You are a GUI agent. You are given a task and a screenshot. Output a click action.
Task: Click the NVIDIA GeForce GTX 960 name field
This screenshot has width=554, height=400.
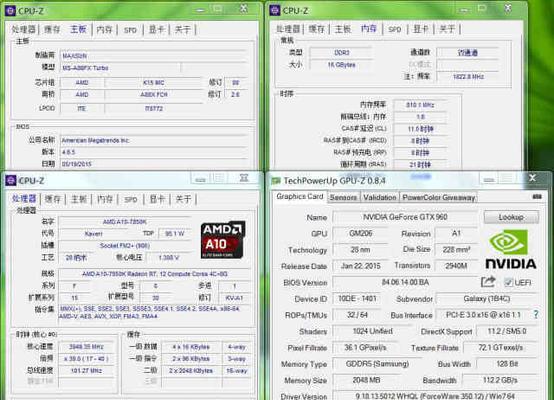[x=405, y=217]
